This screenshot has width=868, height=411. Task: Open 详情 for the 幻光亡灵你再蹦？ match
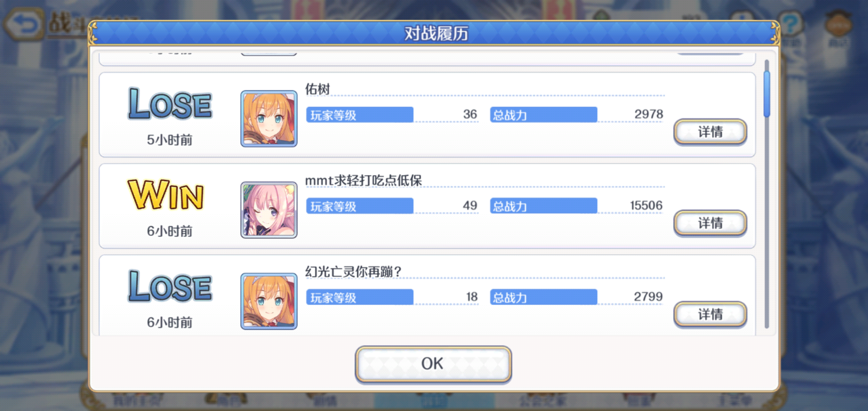[710, 314]
